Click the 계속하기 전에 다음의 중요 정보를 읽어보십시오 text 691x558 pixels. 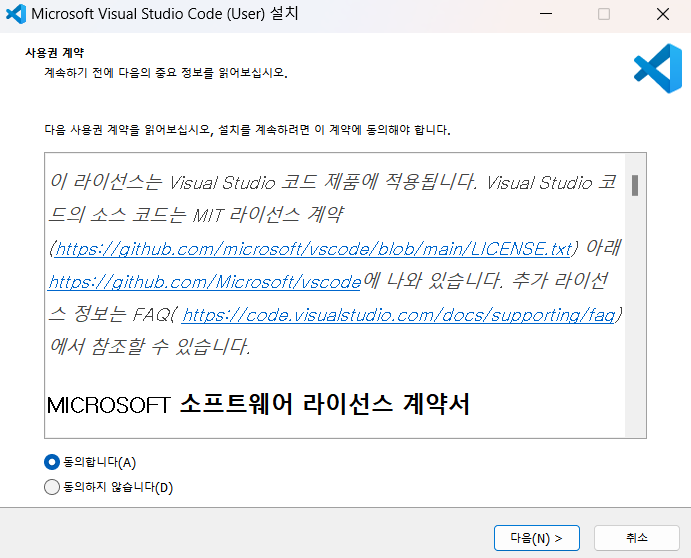[166, 72]
